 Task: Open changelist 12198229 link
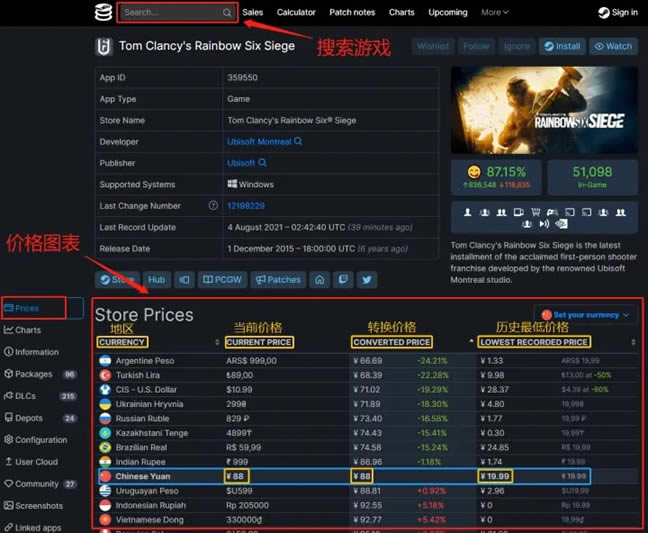coord(246,206)
